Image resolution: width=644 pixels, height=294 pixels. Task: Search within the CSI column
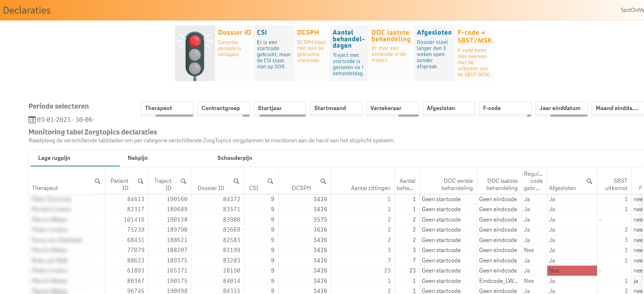coord(270,181)
